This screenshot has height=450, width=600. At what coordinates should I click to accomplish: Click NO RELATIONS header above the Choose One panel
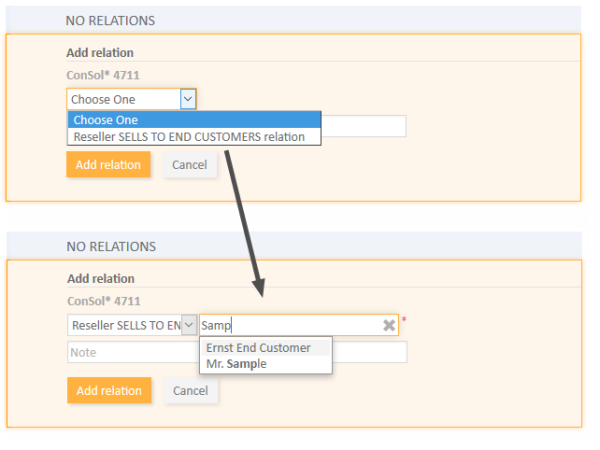110,20
